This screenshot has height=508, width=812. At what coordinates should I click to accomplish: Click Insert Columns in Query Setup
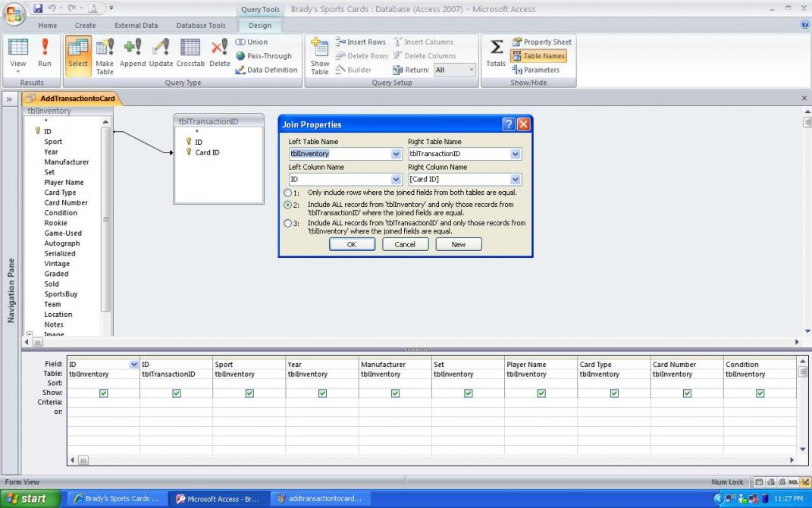tap(423, 42)
